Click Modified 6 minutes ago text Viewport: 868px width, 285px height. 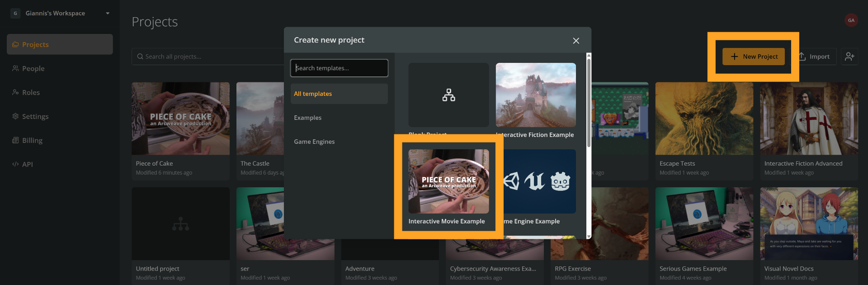pyautogui.click(x=164, y=173)
